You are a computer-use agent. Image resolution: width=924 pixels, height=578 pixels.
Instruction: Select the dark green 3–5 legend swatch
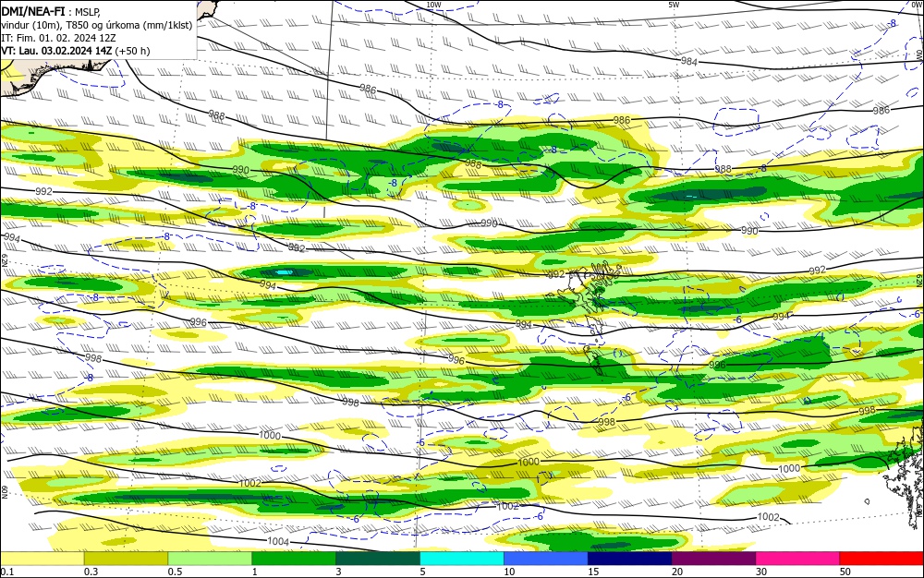pyautogui.click(x=378, y=558)
